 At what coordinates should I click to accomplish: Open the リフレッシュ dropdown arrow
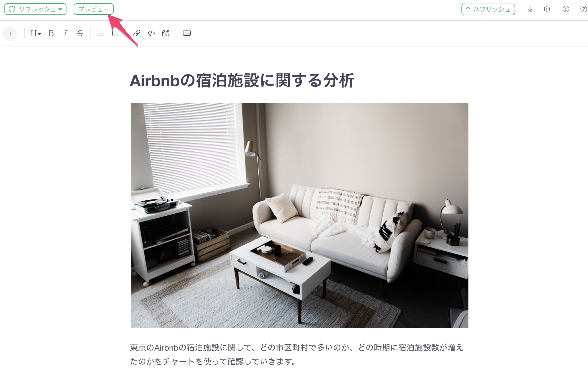click(x=60, y=9)
